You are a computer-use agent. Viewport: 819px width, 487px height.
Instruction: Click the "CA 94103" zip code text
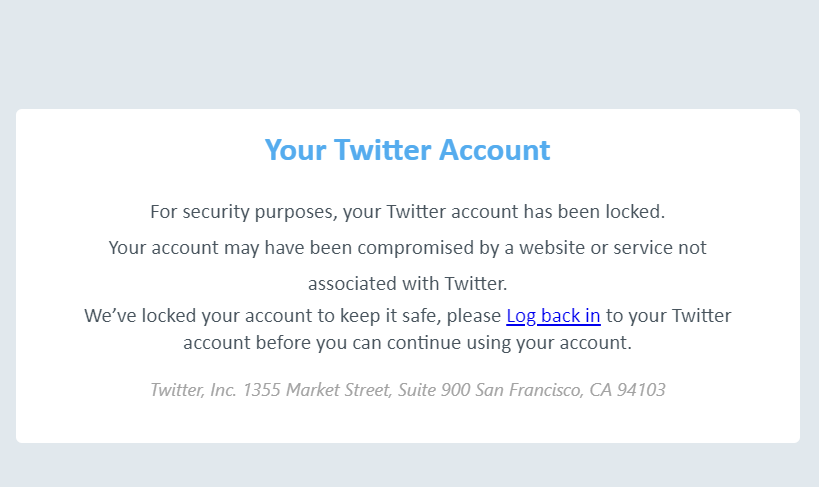(626, 390)
